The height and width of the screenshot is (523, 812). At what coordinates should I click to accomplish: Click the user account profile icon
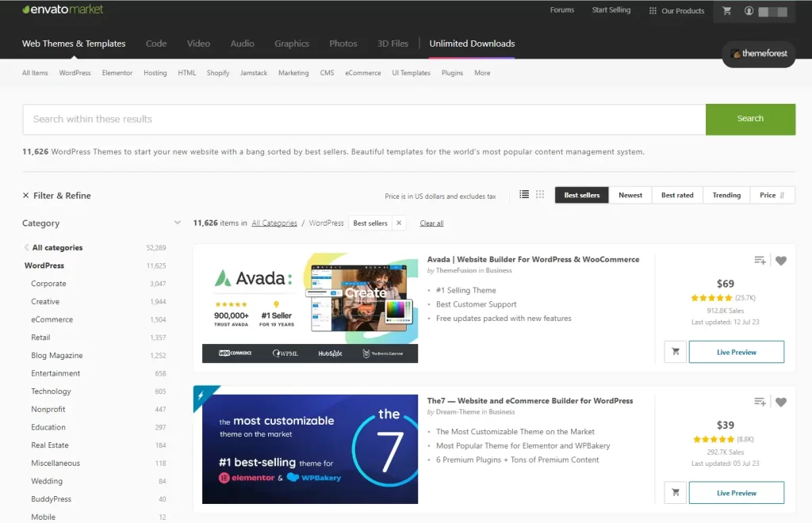coord(749,11)
